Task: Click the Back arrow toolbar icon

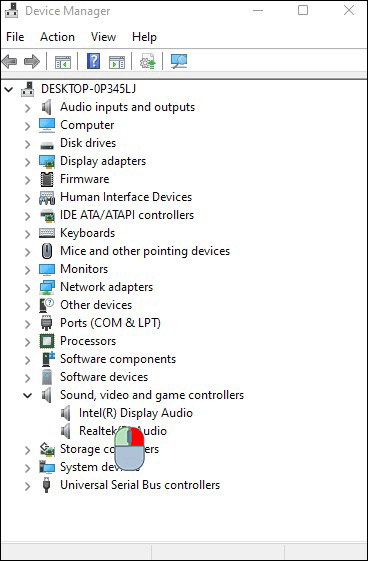Action: 10,62
